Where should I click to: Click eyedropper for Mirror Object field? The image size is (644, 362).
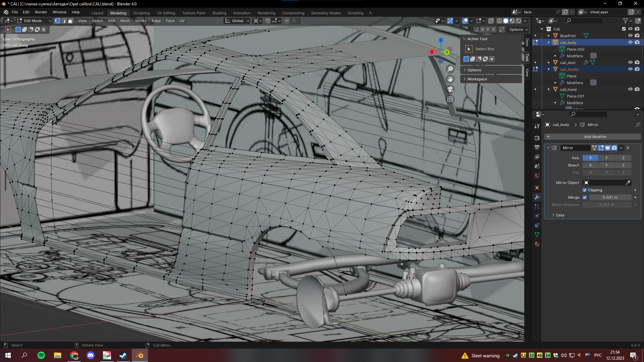coord(628,183)
